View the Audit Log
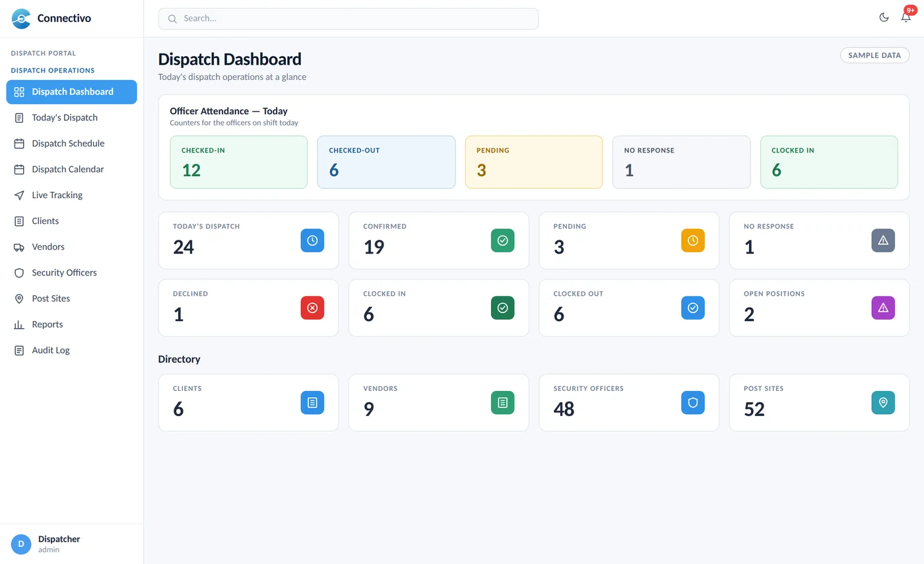 pyautogui.click(x=72, y=350)
